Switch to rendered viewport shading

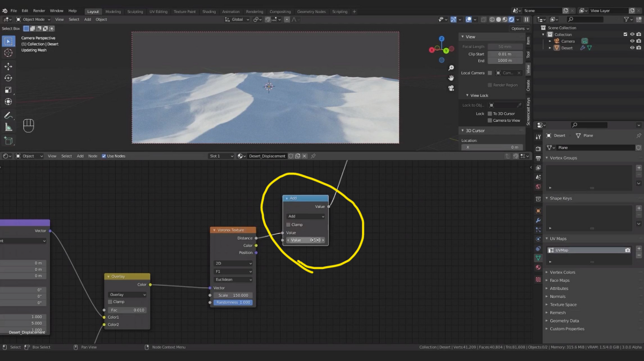tap(512, 20)
